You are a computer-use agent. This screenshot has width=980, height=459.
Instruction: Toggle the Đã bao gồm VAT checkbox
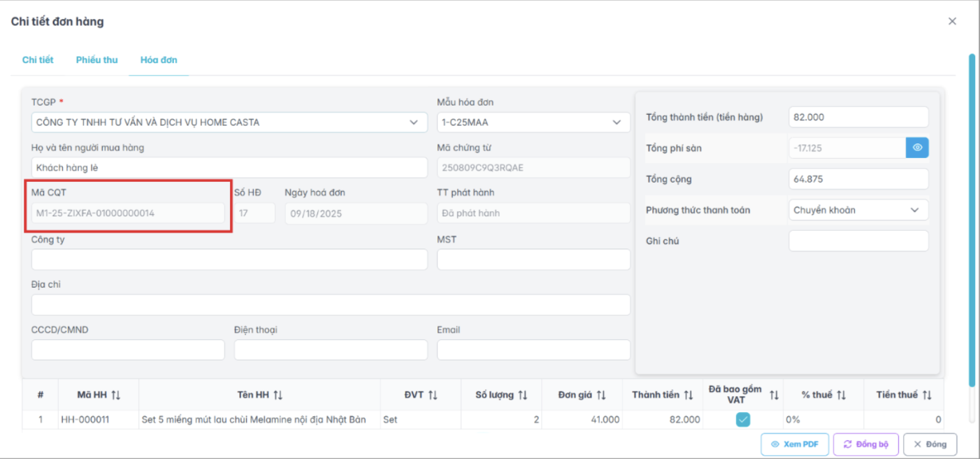coord(743,420)
